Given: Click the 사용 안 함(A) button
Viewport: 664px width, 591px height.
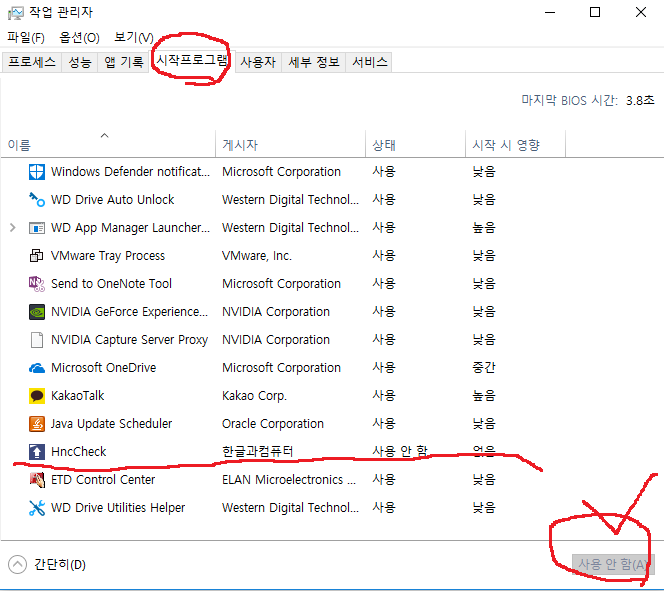Looking at the screenshot, I should [x=613, y=564].
